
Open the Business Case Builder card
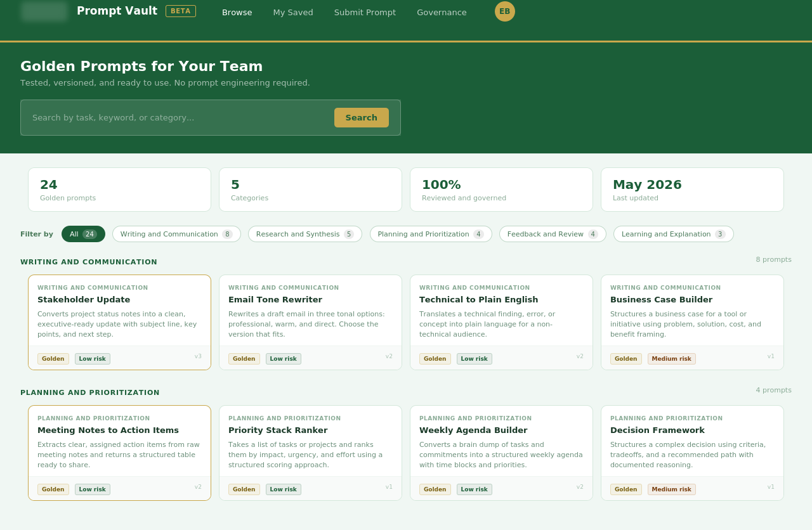coord(692,322)
